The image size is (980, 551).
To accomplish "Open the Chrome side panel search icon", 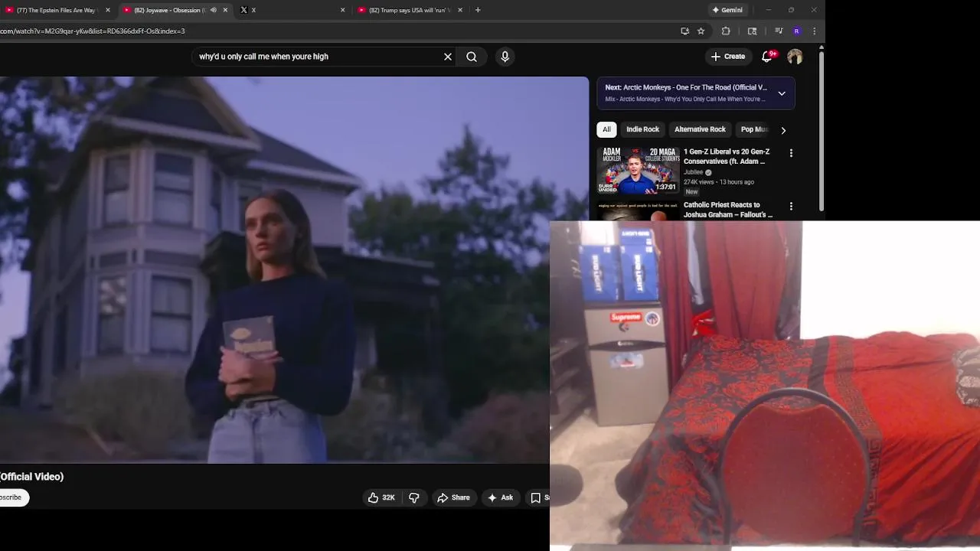I will click(752, 31).
